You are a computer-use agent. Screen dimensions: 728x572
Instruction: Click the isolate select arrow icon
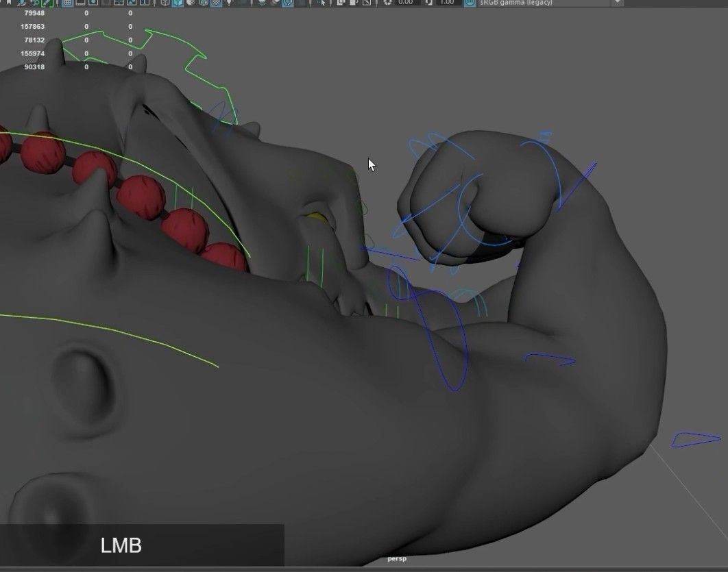[323, 3]
